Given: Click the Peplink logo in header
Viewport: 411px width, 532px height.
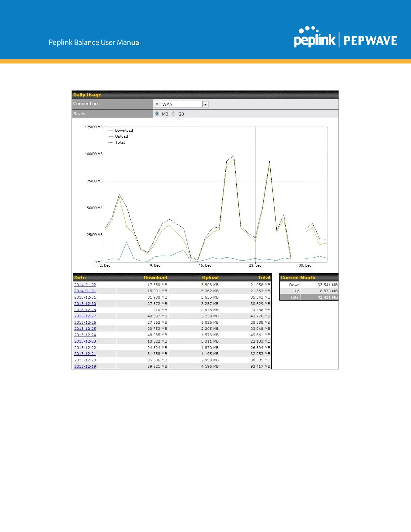Looking at the screenshot, I should [x=315, y=37].
